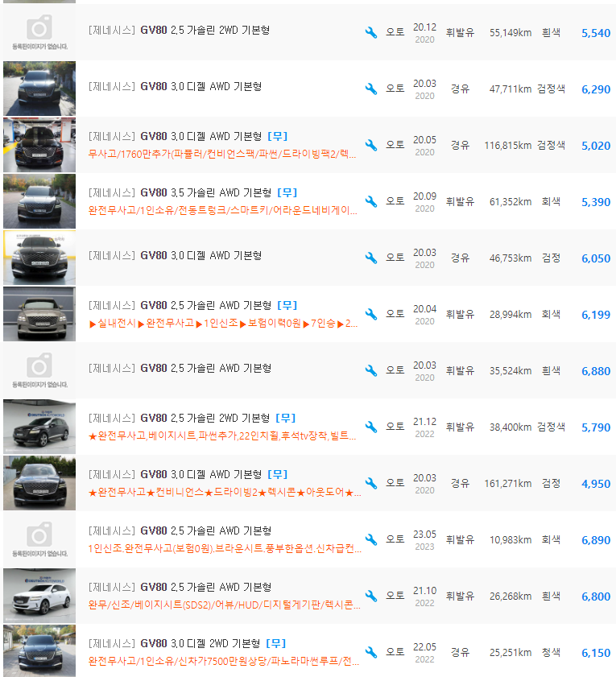The width and height of the screenshot is (616, 677).
Task: Open car photo for 46,753km GV80 listing
Action: pos(39,258)
